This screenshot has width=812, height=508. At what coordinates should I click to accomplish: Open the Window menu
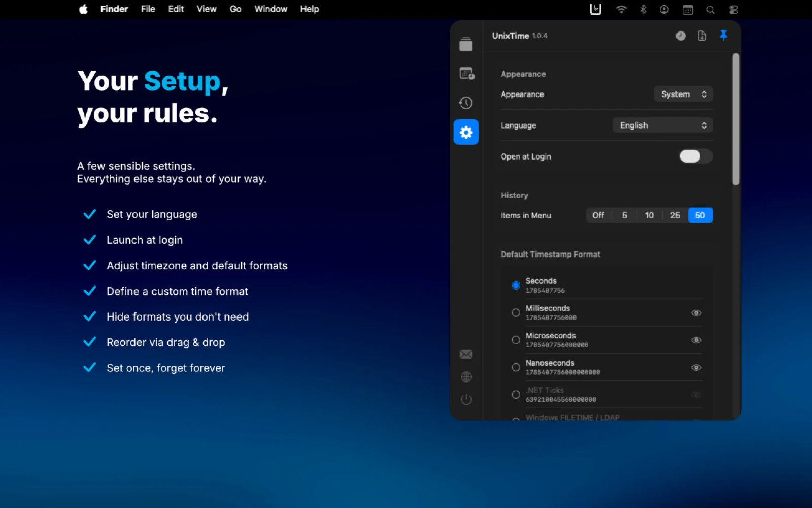pyautogui.click(x=271, y=9)
